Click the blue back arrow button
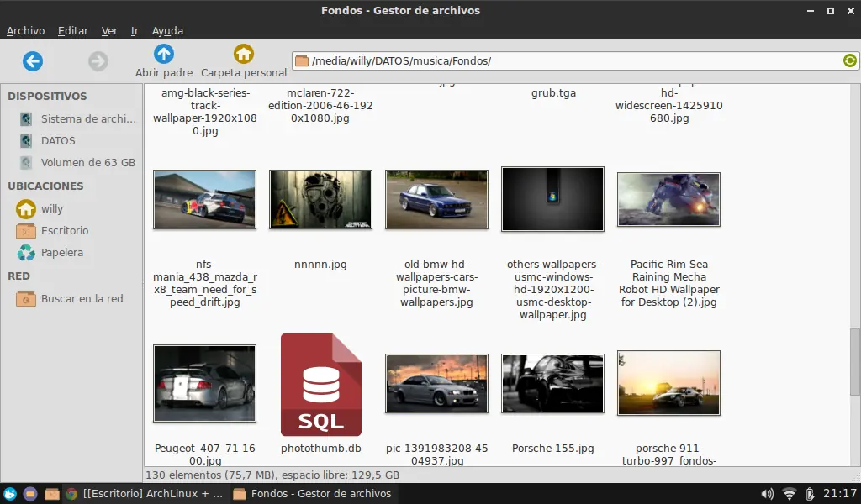 33,60
